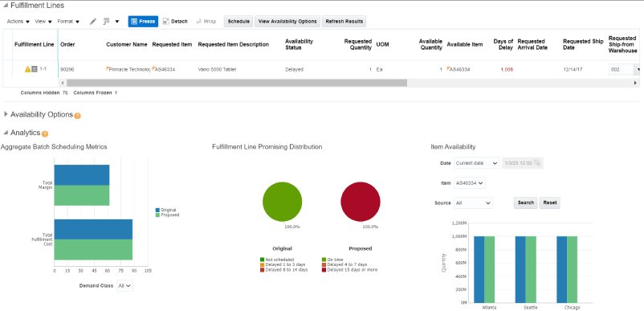Click the flag icon beside requested item AS46334
This screenshot has width=644, height=311.
point(153,68)
